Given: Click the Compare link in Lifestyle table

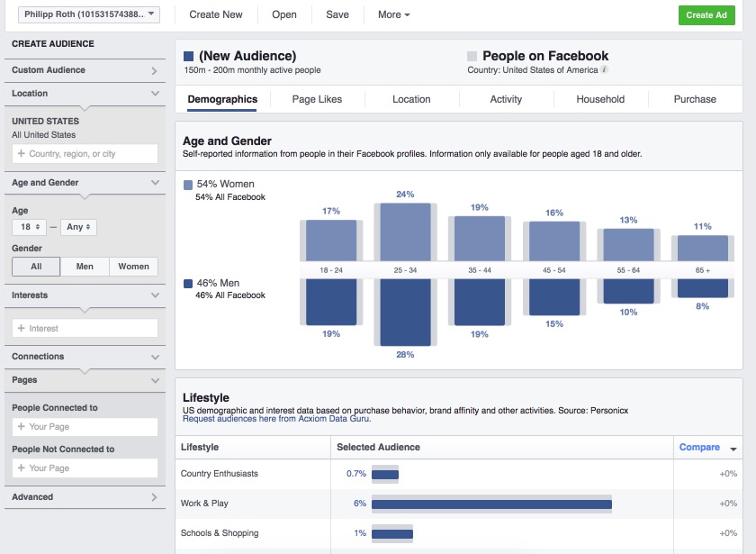Looking at the screenshot, I should (699, 448).
